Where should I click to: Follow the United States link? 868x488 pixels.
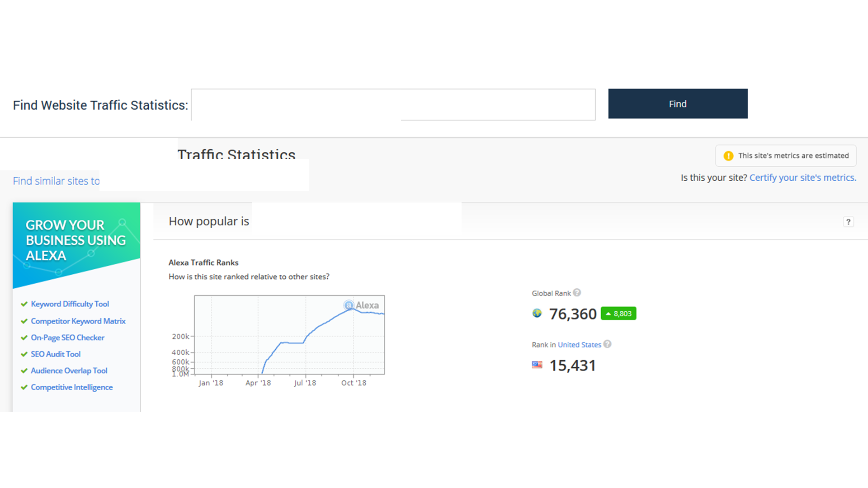tap(580, 344)
